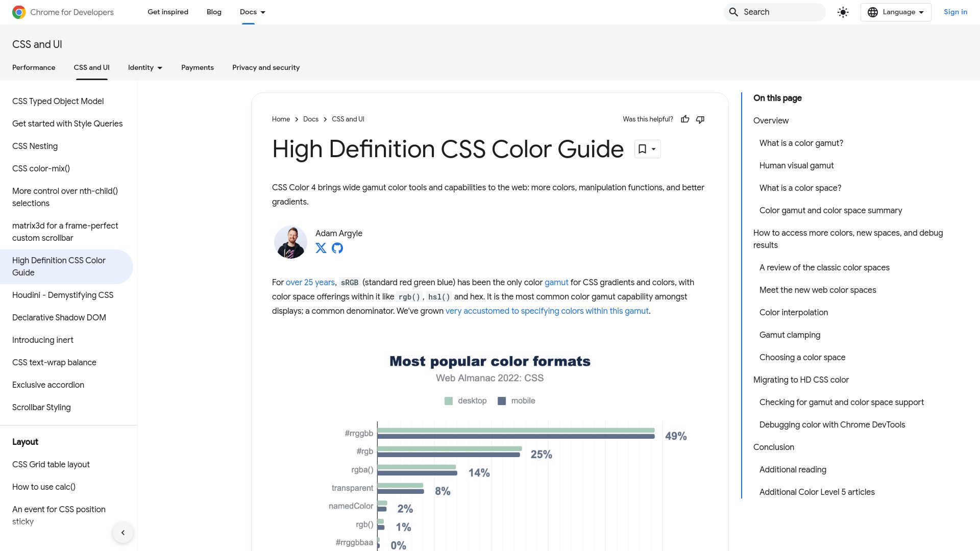Switch to the Performance tab
Image resolution: width=980 pixels, height=551 pixels.
click(34, 67)
